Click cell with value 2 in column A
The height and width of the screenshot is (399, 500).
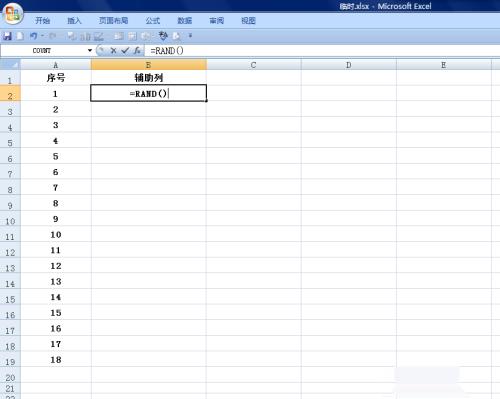coord(56,109)
